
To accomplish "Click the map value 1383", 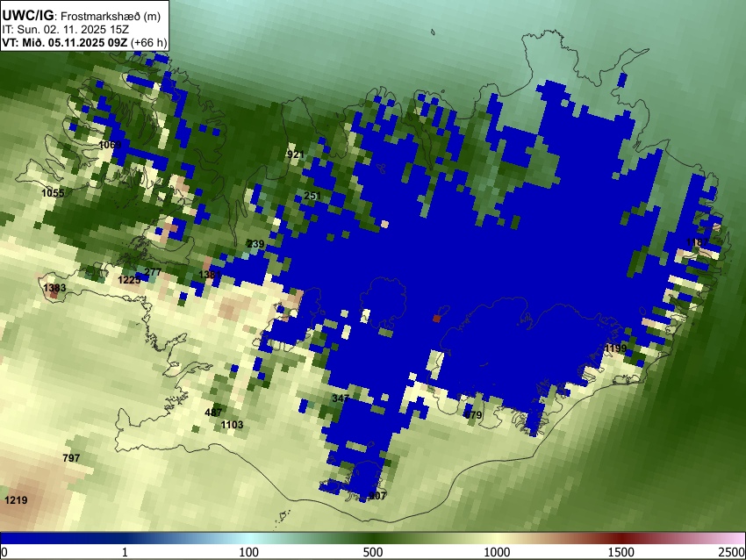I will pos(54,288).
